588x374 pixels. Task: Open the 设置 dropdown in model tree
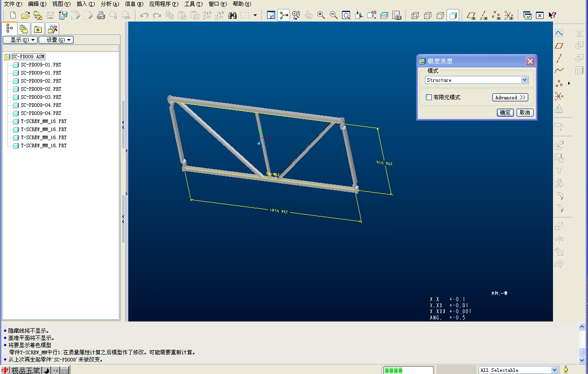coord(56,40)
